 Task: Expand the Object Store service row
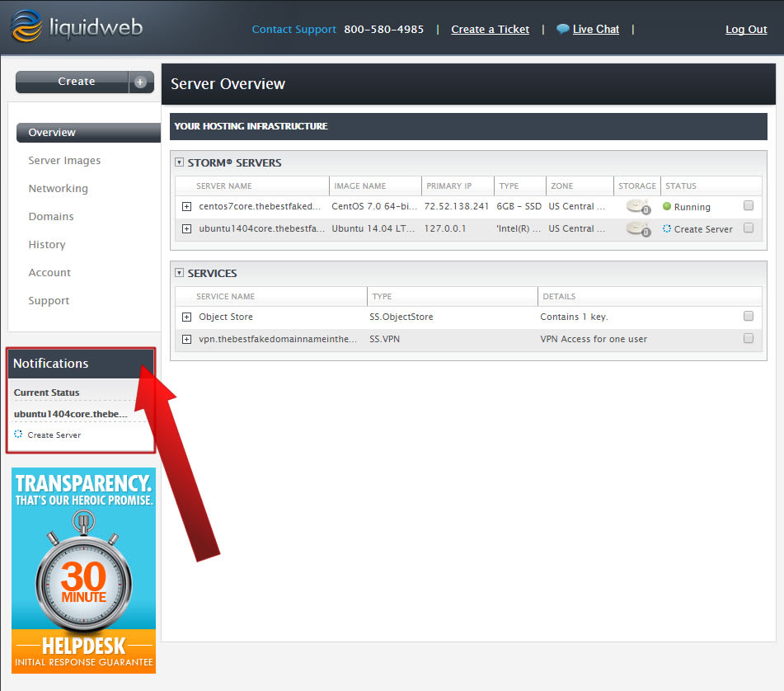click(x=186, y=317)
